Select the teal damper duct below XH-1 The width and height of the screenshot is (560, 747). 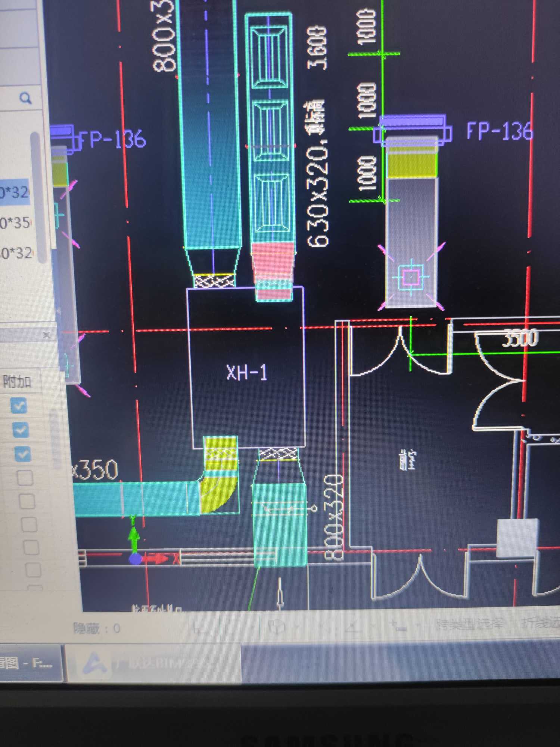coord(279,525)
